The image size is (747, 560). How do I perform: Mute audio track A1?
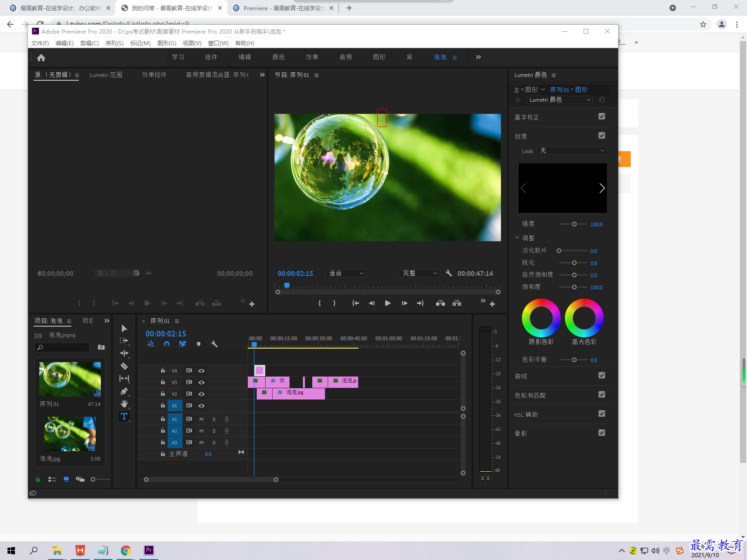(202, 419)
